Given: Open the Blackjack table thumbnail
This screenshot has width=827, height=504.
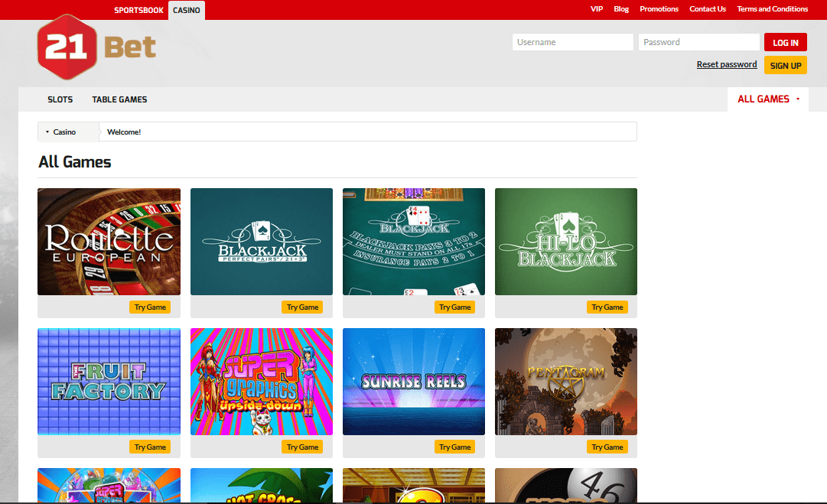Looking at the screenshot, I should 414,242.
